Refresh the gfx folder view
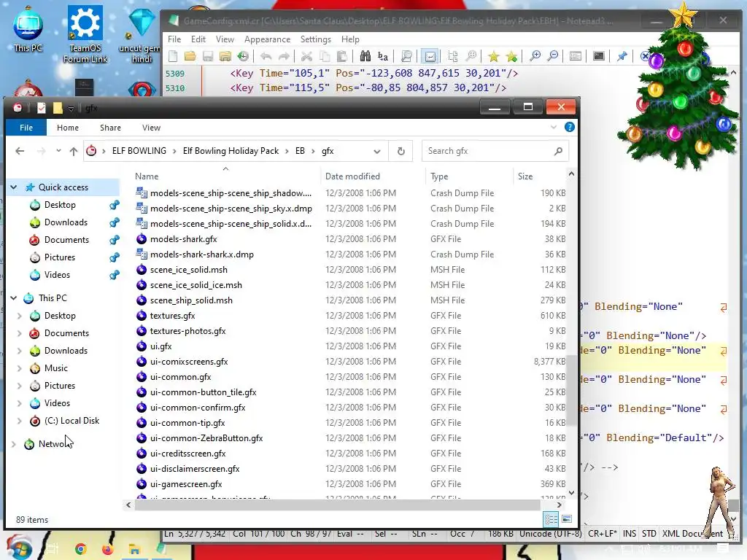This screenshot has height=560, width=747. click(400, 151)
